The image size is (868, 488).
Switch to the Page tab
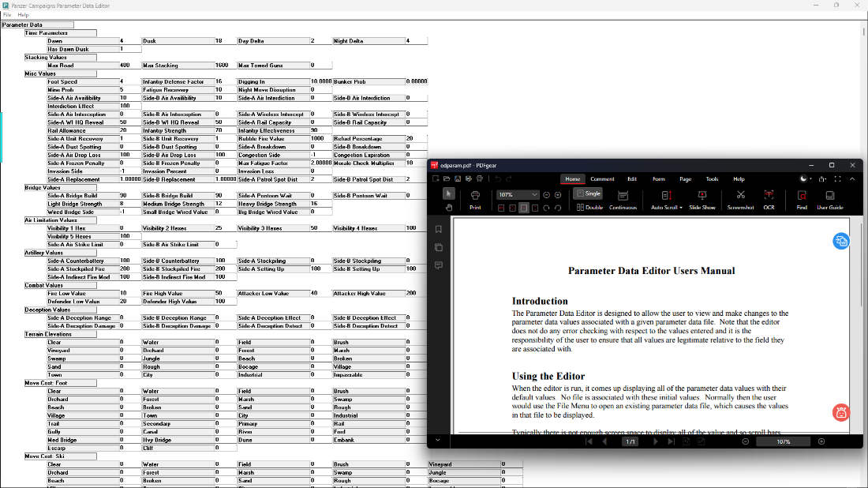point(685,179)
